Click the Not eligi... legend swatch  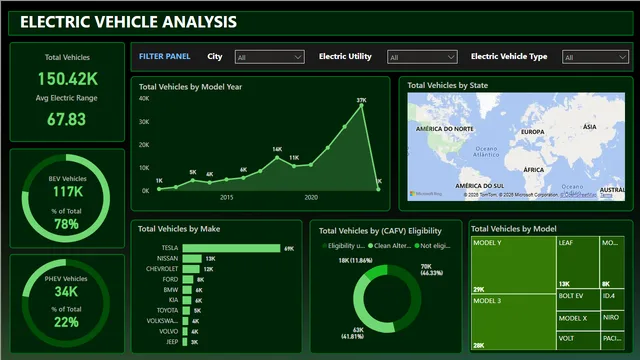(417, 246)
